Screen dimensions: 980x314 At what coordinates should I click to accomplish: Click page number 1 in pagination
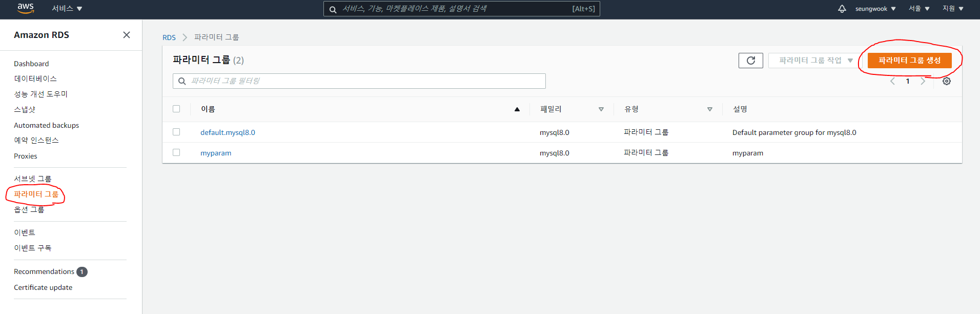pyautogui.click(x=908, y=81)
